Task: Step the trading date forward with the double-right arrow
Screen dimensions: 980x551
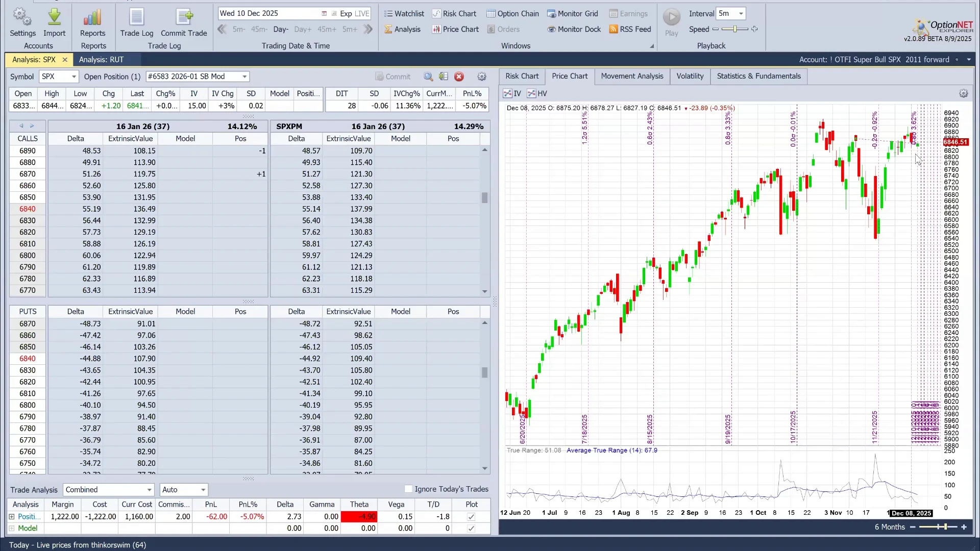Action: point(368,29)
